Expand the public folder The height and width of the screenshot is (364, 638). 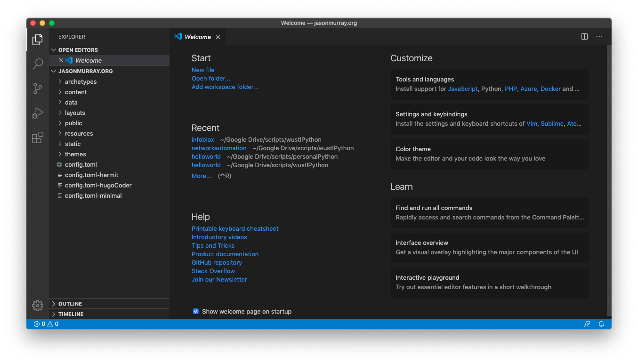[x=109, y=123]
